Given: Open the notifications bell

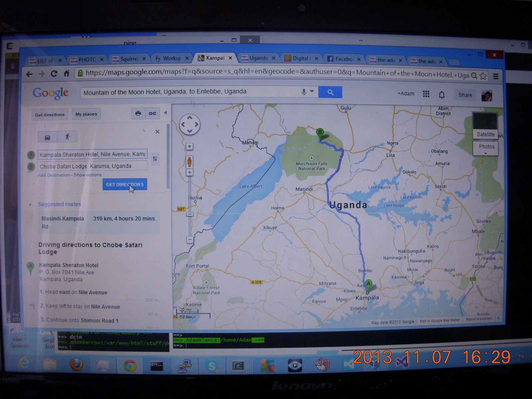Looking at the screenshot, I should coord(442,95).
